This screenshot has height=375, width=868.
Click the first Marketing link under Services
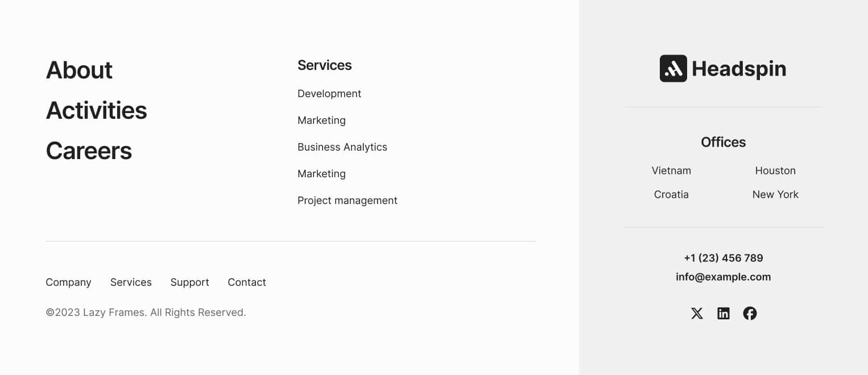click(321, 120)
